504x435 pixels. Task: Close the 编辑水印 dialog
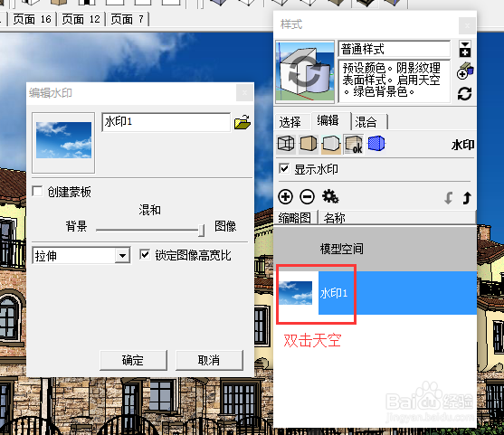click(x=244, y=93)
